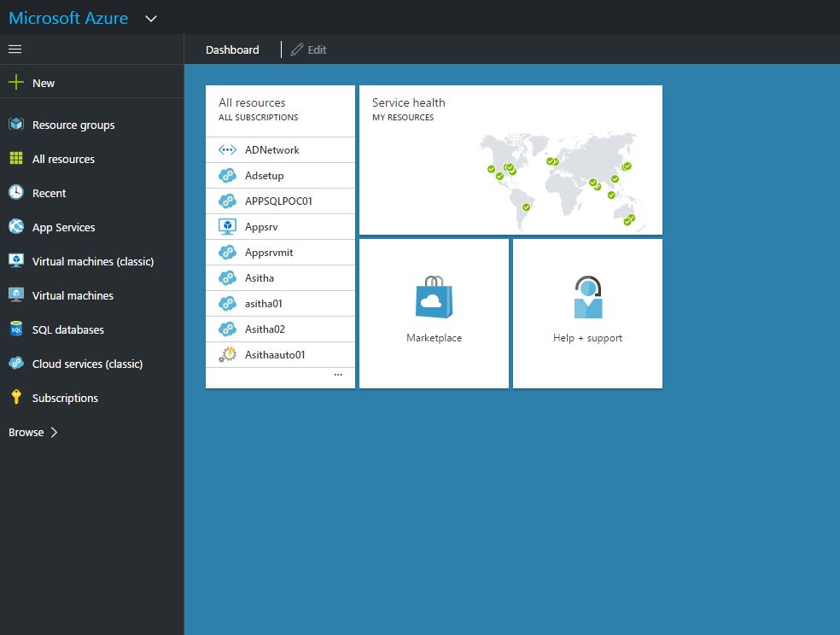Click the Virtual machines (classic) monitor icon
Image resolution: width=840 pixels, height=635 pixels.
click(16, 261)
